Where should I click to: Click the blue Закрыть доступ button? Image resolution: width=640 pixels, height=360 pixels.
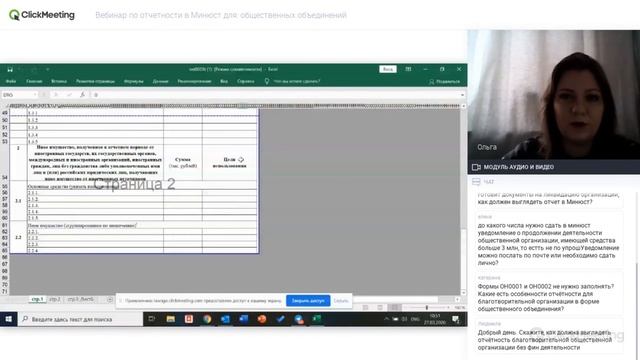pyautogui.click(x=308, y=301)
